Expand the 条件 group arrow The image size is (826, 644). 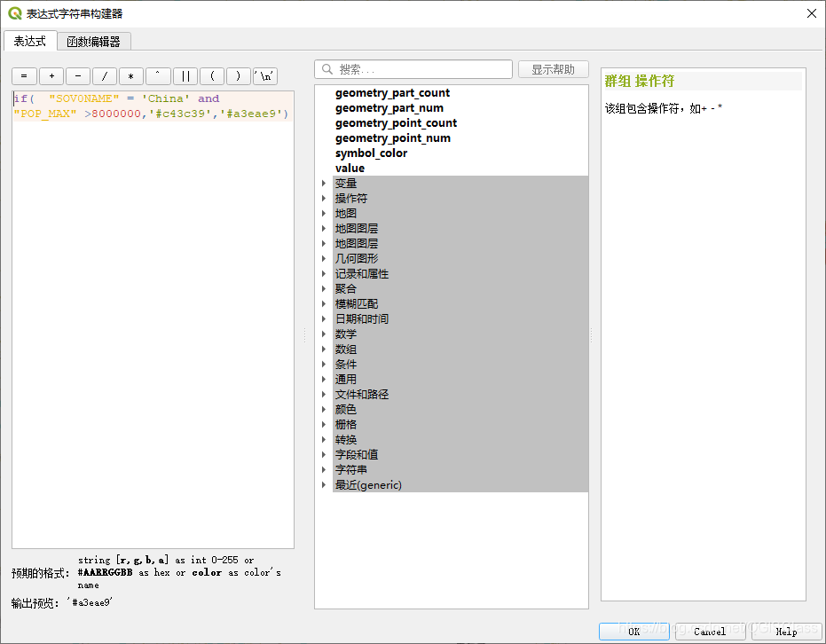coord(324,364)
